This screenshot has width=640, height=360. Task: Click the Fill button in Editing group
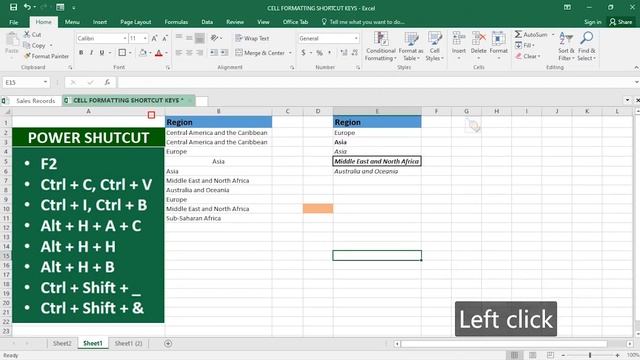(x=525, y=45)
